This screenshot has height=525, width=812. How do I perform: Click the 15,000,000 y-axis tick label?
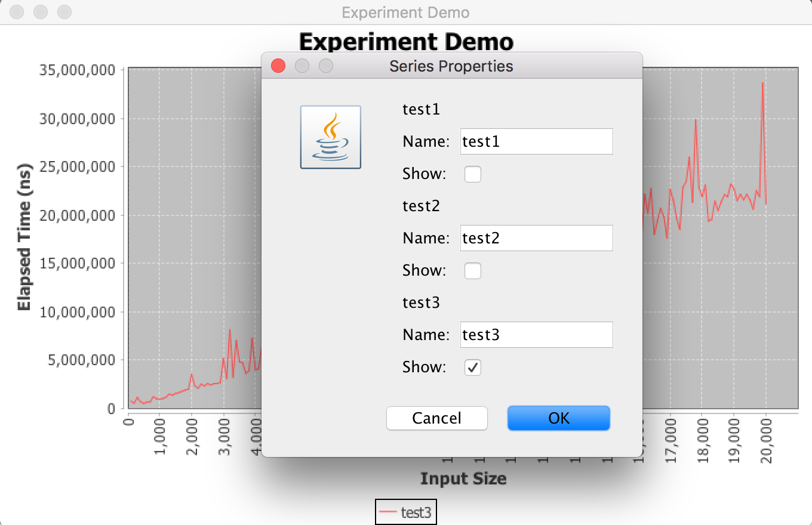click(77, 264)
